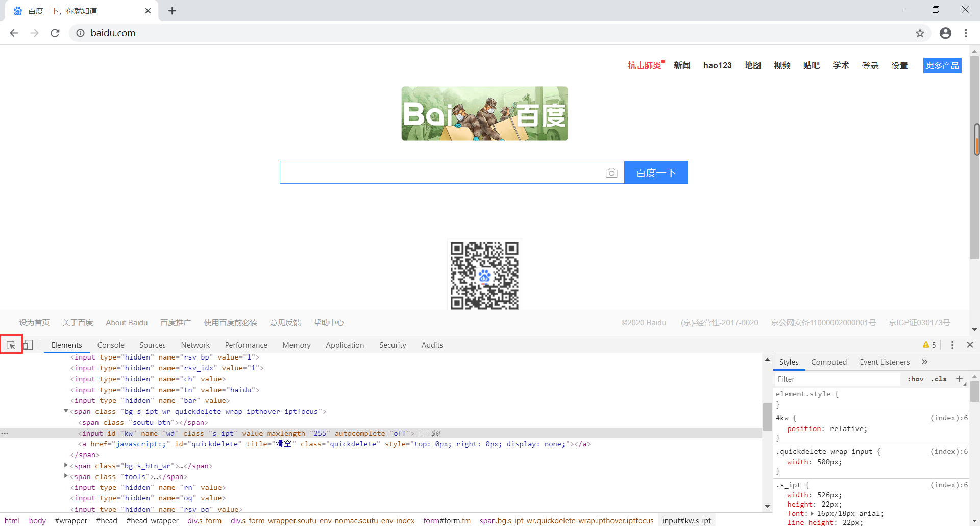Click the About Baidu footer link
Screen dimensions: 980x526
[127, 323]
